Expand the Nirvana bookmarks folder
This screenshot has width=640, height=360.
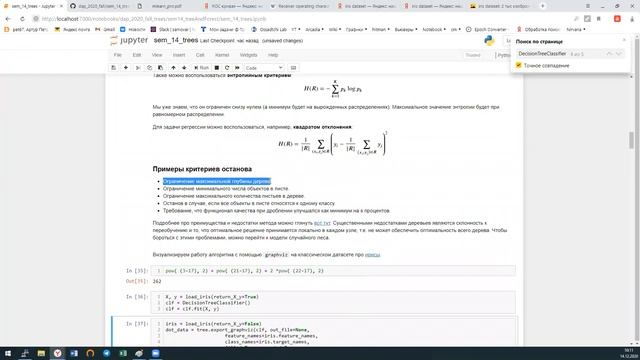click(x=576, y=29)
